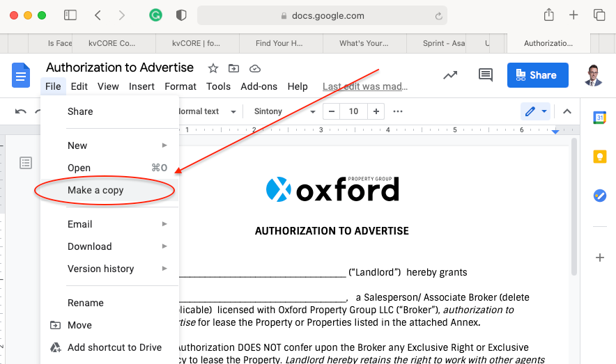Open the Google Docs home icon
The height and width of the screenshot is (364, 616).
click(21, 75)
